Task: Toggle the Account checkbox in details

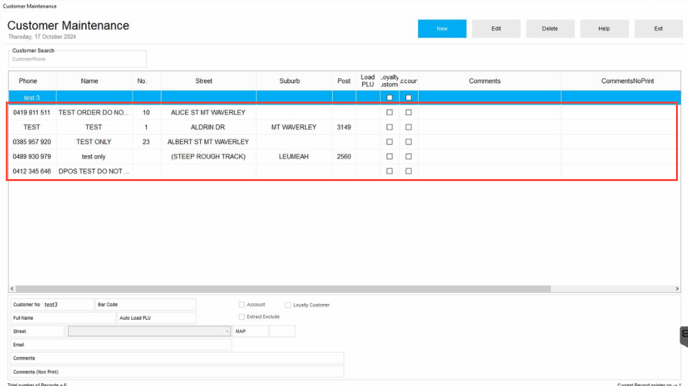Action: pos(241,304)
